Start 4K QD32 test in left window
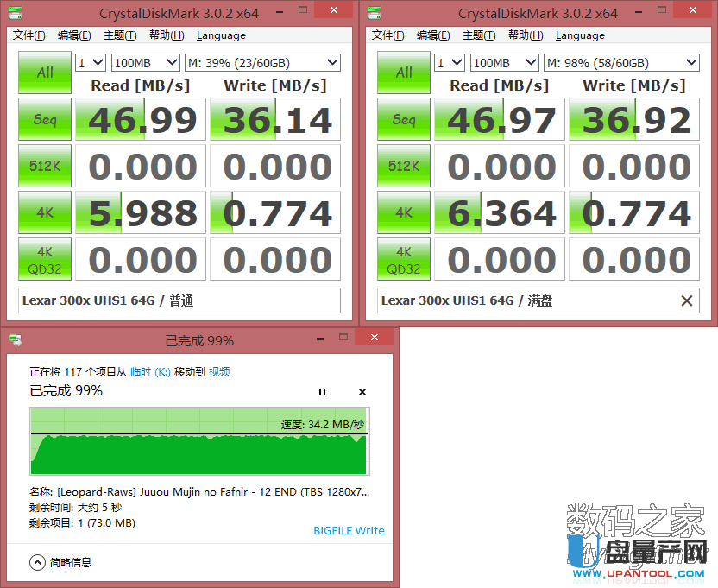Image resolution: width=718 pixels, height=588 pixels. pyautogui.click(x=45, y=260)
